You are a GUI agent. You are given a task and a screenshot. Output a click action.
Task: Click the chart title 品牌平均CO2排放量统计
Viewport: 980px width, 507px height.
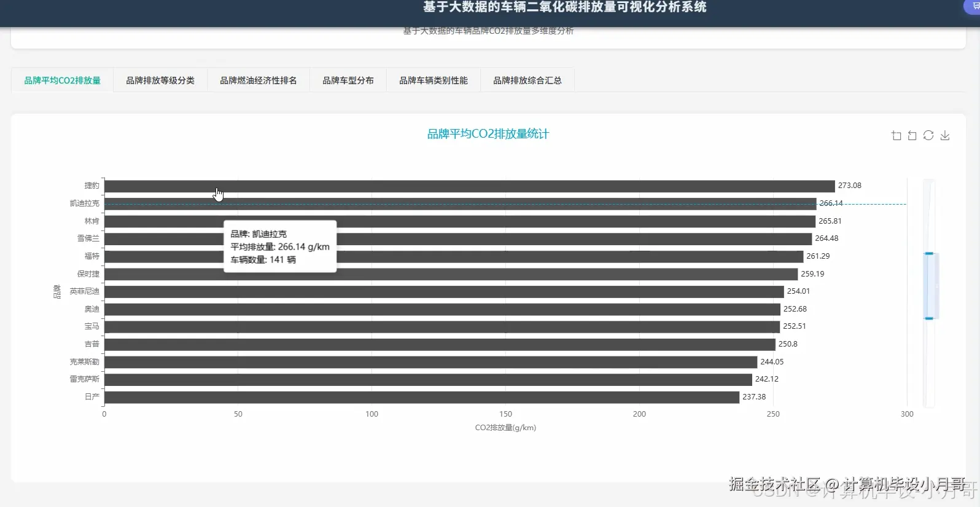488,134
